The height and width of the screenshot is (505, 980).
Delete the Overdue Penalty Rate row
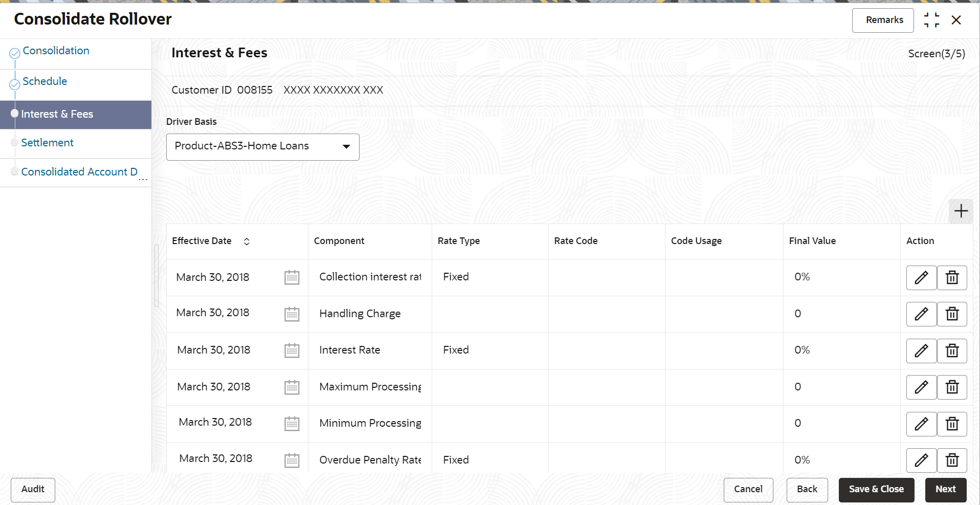point(952,460)
